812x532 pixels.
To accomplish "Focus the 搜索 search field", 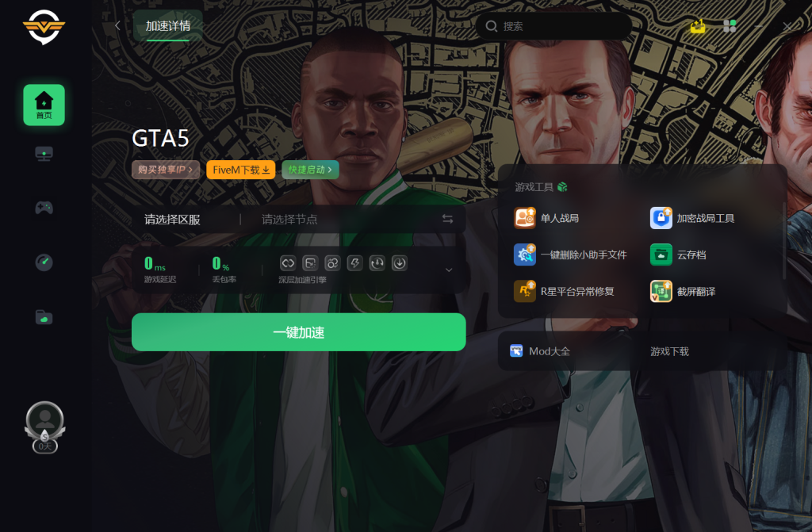I will click(554, 26).
